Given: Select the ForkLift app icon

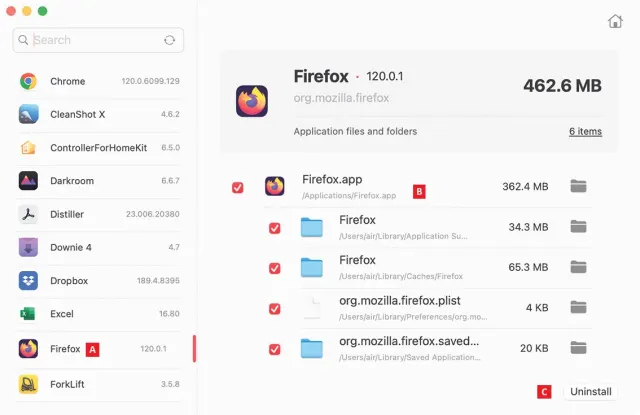Looking at the screenshot, I should pos(28,384).
